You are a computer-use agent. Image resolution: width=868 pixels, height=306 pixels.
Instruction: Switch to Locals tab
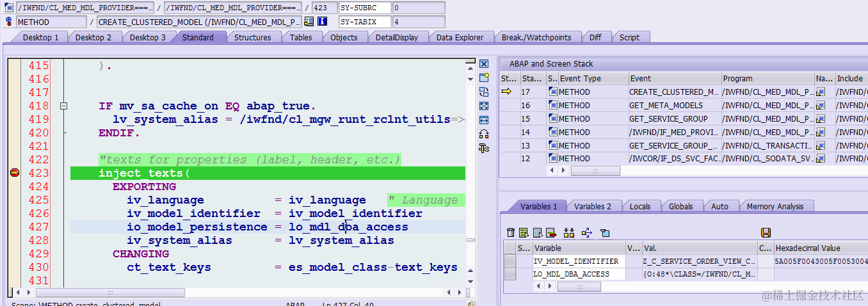pyautogui.click(x=640, y=206)
